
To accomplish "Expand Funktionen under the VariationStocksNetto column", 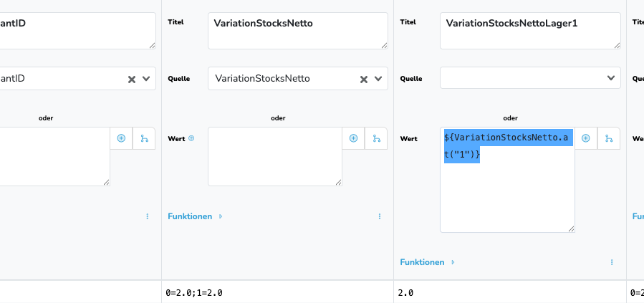I will tap(195, 216).
